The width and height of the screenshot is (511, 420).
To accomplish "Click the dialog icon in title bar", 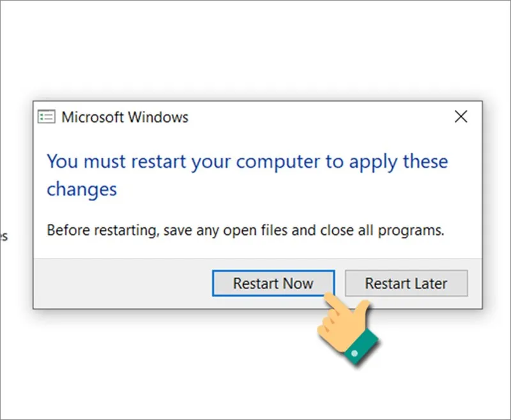I will click(x=47, y=117).
